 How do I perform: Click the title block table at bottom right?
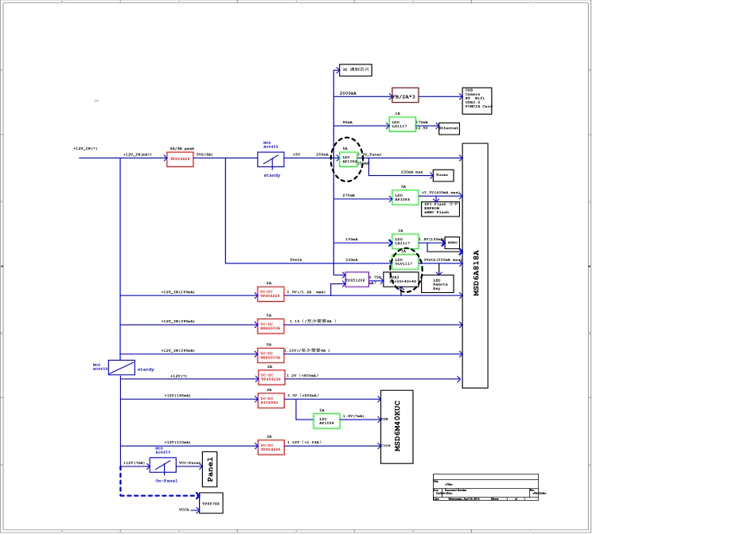click(x=485, y=487)
